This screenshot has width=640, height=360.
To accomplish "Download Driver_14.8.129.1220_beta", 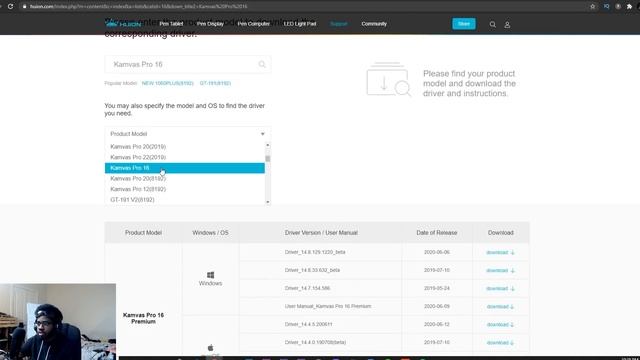I will pos(500,252).
